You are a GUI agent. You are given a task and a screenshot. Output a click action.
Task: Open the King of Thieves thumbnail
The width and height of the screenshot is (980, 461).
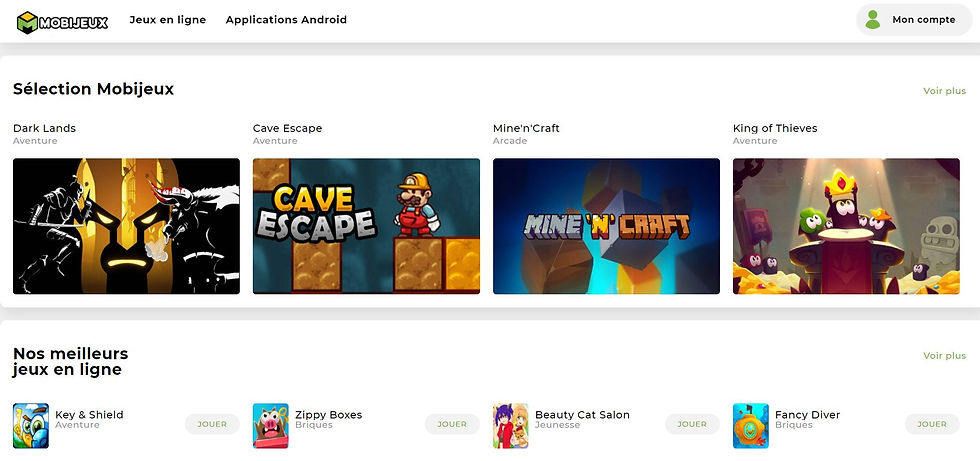tap(846, 226)
